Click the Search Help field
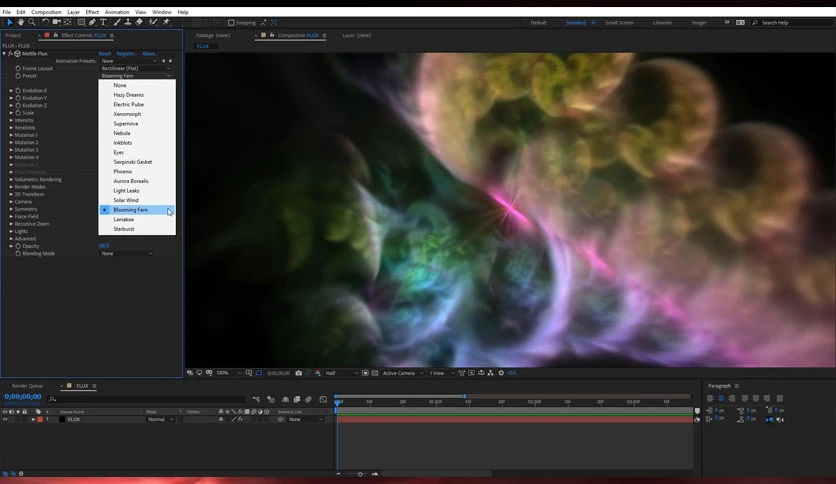Image resolution: width=836 pixels, height=484 pixels. (794, 23)
